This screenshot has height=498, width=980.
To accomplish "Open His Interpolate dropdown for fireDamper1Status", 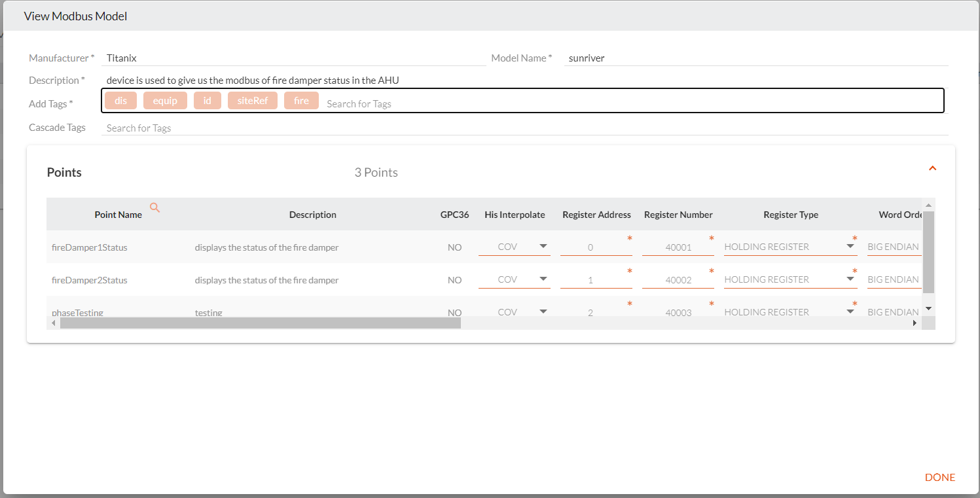I will point(515,247).
